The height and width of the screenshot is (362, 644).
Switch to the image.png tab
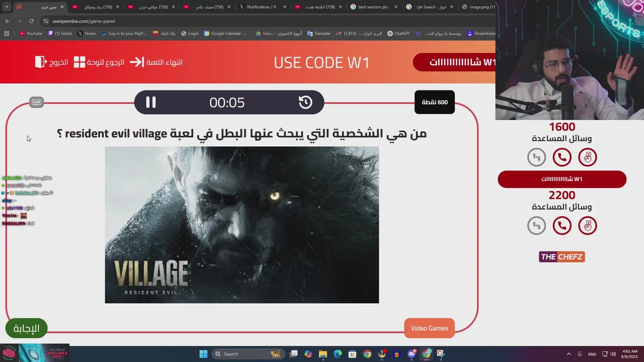pyautogui.click(x=476, y=7)
